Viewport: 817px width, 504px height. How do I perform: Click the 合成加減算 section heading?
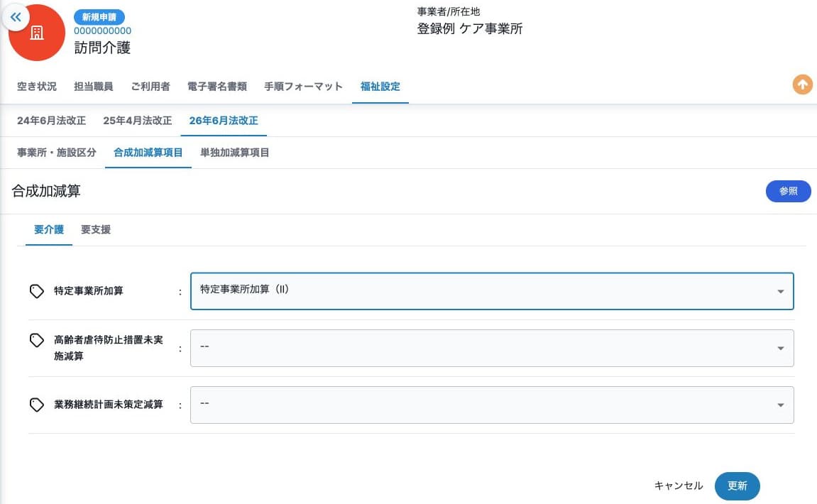tap(46, 191)
